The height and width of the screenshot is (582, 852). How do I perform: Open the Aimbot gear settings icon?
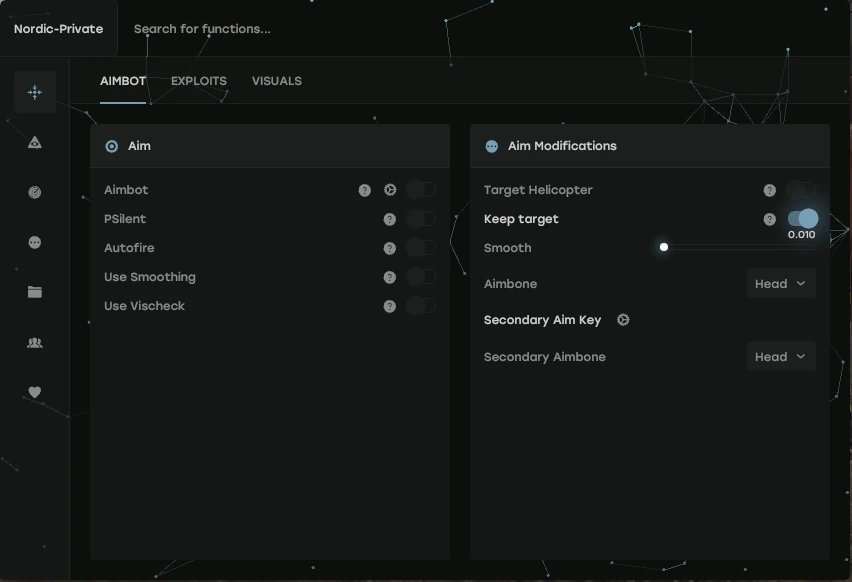pyautogui.click(x=390, y=190)
